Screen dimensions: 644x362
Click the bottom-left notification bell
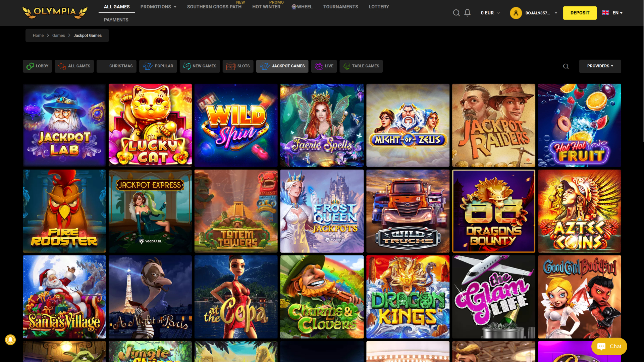tap(10, 340)
